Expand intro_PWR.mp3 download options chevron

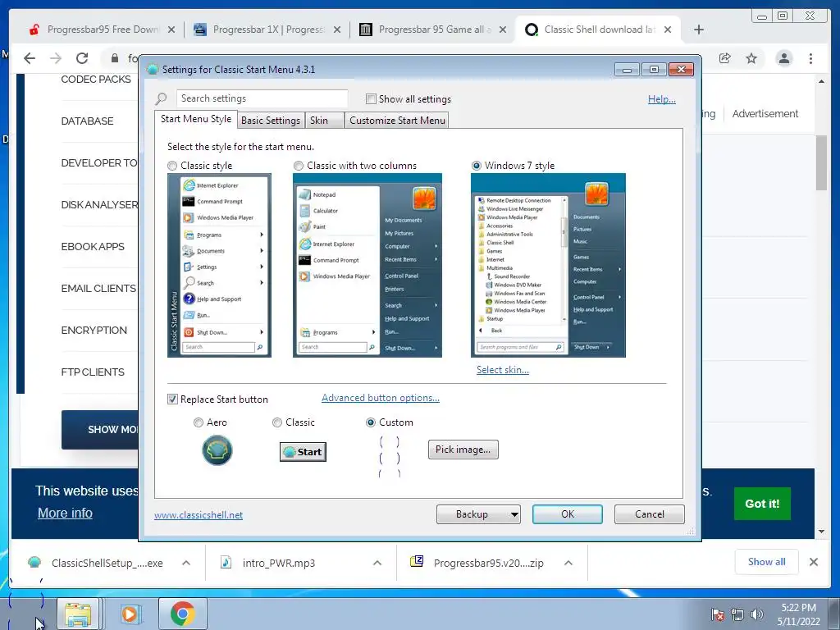coord(377,563)
